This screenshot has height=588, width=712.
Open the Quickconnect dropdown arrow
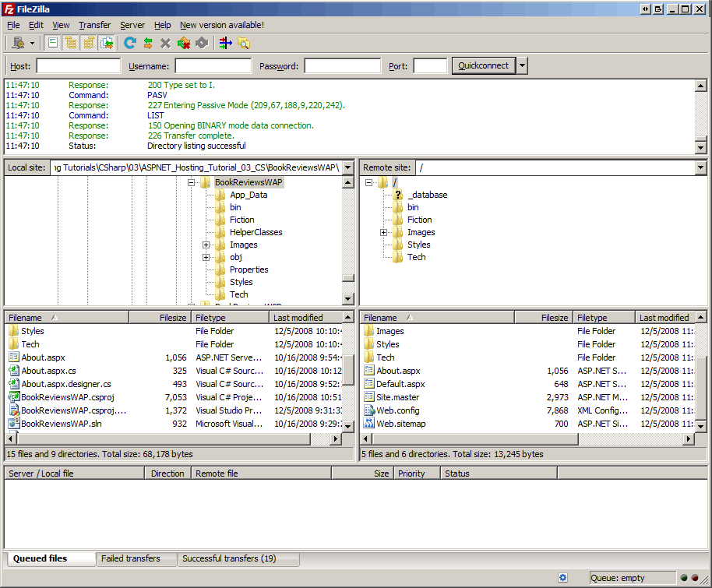[x=520, y=65]
